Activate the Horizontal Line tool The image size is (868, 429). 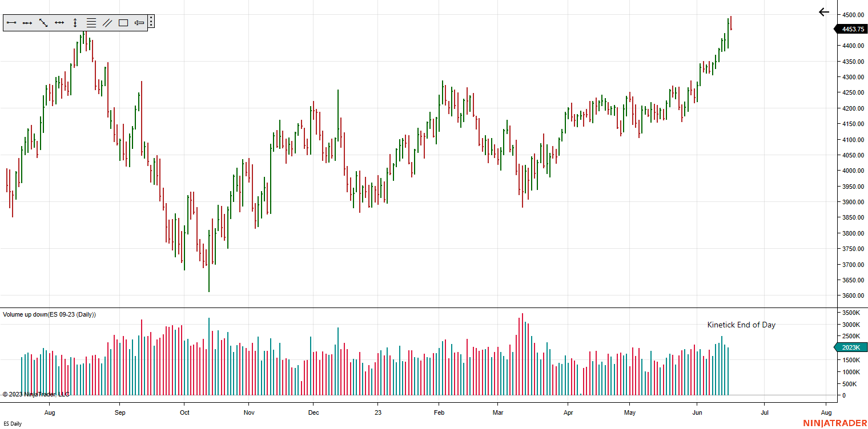click(x=59, y=23)
